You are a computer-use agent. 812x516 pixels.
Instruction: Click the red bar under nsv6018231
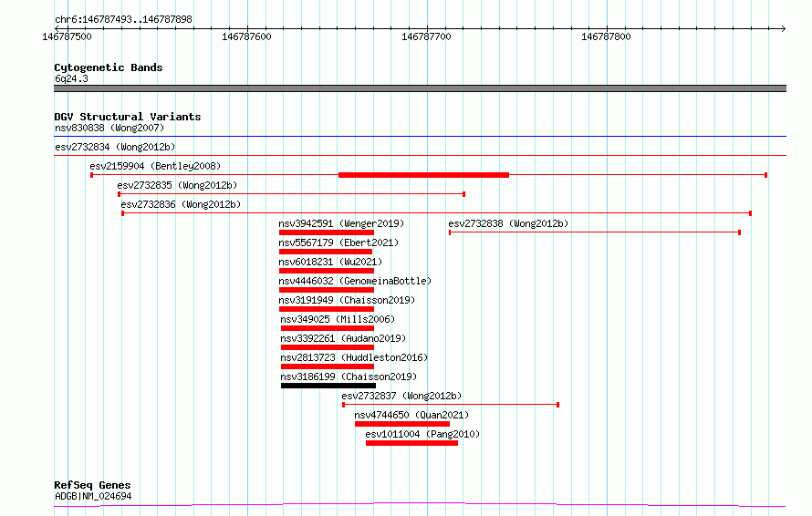point(327,271)
